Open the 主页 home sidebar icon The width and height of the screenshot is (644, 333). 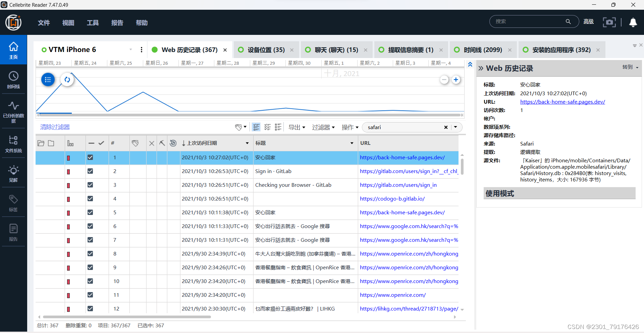pyautogui.click(x=13, y=50)
